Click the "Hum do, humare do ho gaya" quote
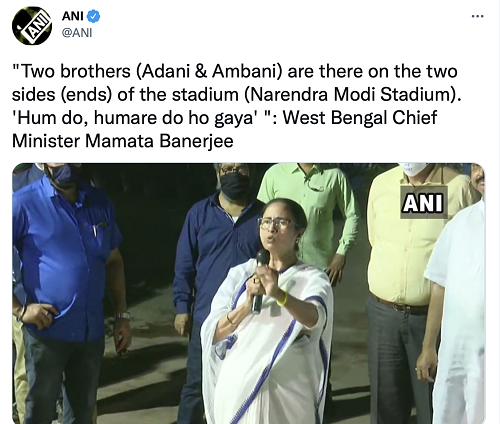Screen dimensions: 500x424 (x=136, y=118)
